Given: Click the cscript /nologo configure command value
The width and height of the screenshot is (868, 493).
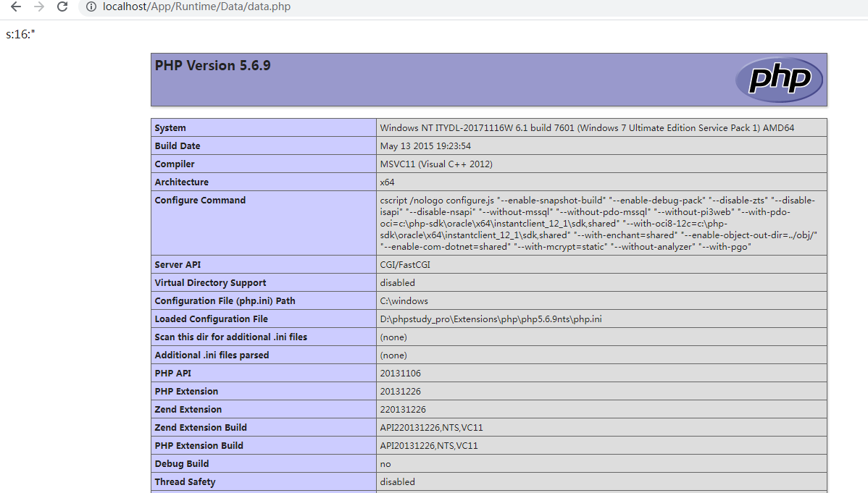Looking at the screenshot, I should tap(598, 224).
